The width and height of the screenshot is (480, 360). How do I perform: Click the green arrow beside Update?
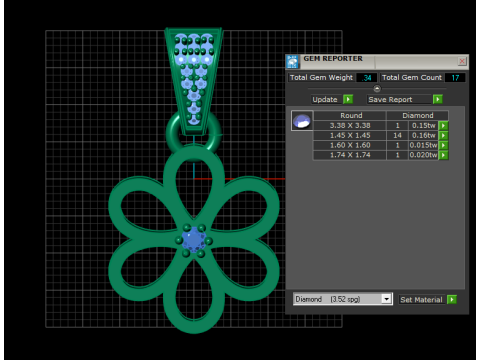(348, 99)
